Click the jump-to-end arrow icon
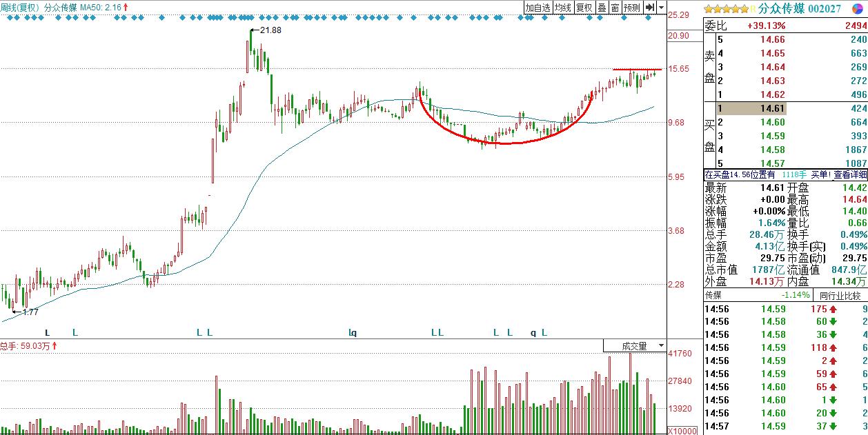868x435 pixels. (649, 8)
